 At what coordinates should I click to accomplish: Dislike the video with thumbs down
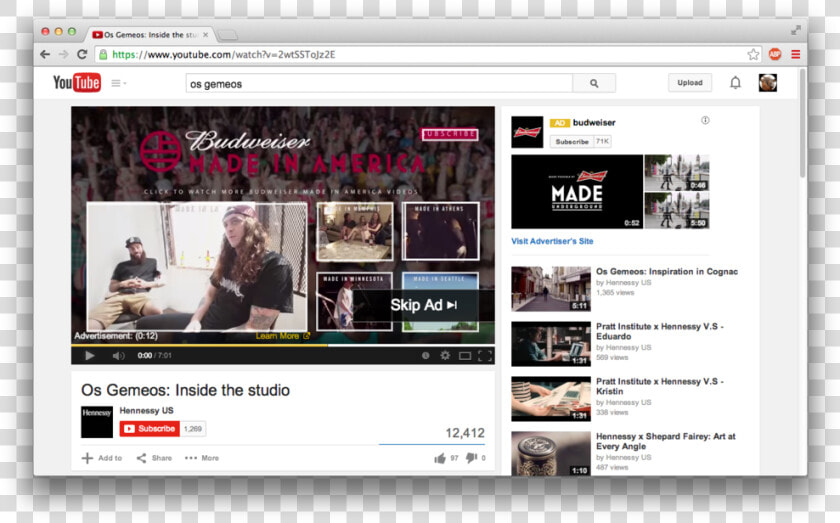click(x=471, y=458)
